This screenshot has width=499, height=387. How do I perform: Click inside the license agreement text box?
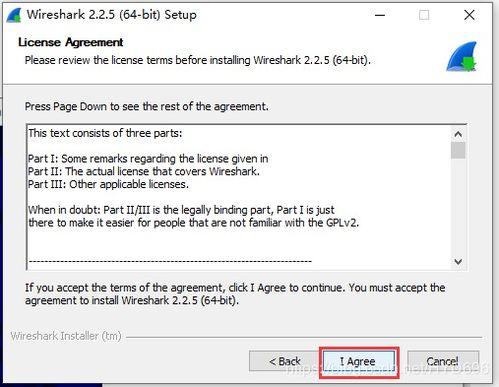click(x=239, y=197)
